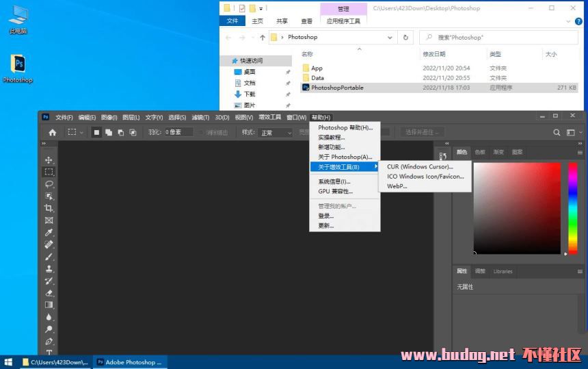This screenshot has height=369, width=588.
Task: Click the Photoshop desktop shortcut icon
Action: (18, 68)
